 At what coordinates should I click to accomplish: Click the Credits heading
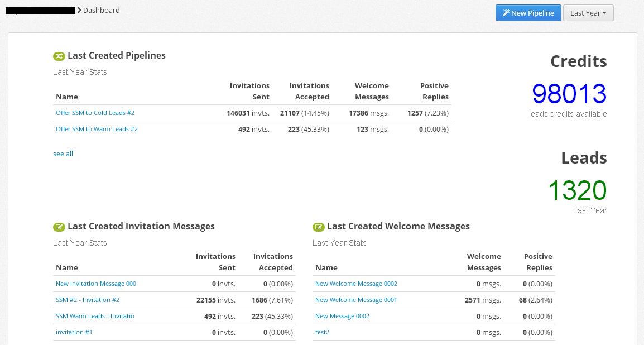pos(579,61)
